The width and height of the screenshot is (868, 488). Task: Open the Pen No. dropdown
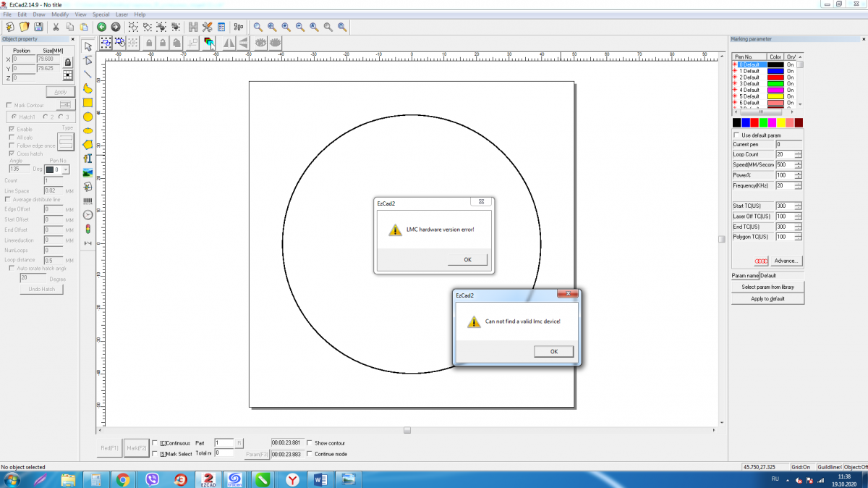66,169
